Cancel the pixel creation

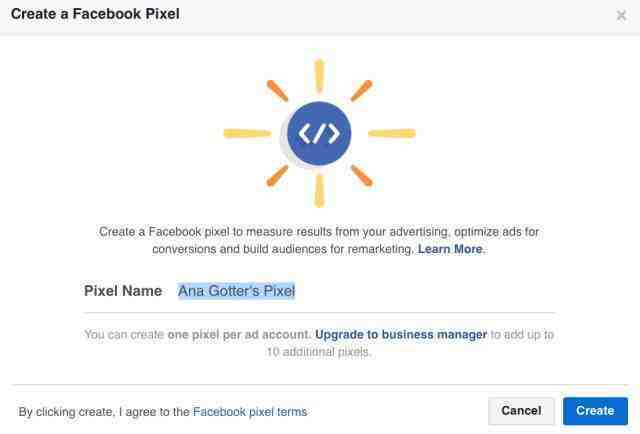tap(521, 411)
